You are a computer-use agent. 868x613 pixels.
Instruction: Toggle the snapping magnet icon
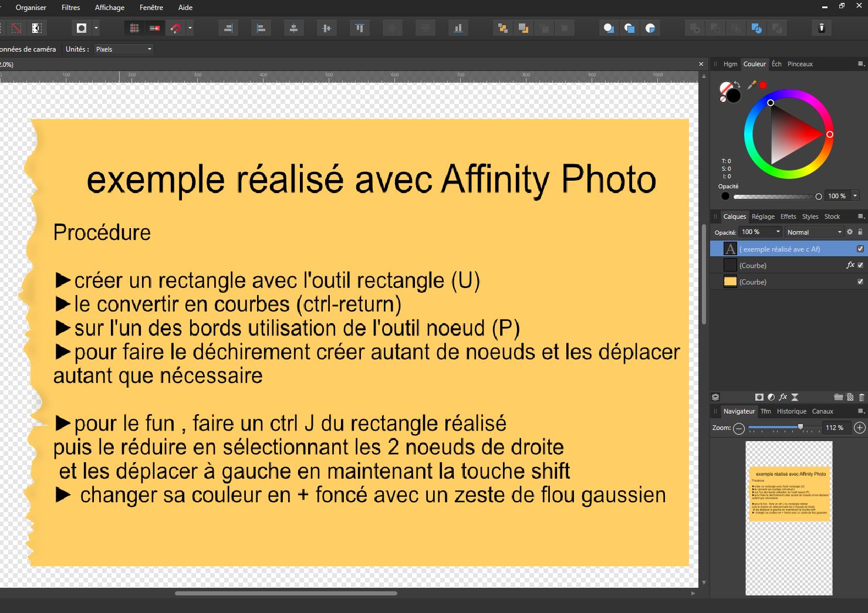click(175, 28)
